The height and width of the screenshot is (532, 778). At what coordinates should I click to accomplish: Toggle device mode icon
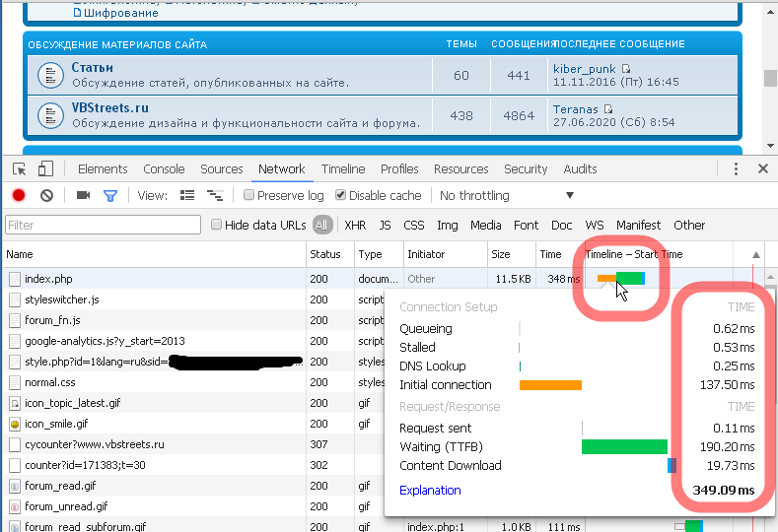[45, 169]
